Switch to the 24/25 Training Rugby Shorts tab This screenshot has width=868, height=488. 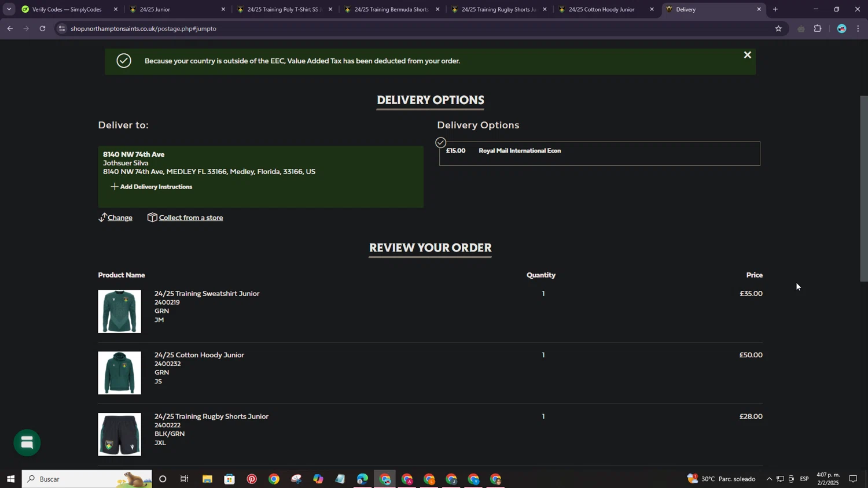tap(498, 9)
